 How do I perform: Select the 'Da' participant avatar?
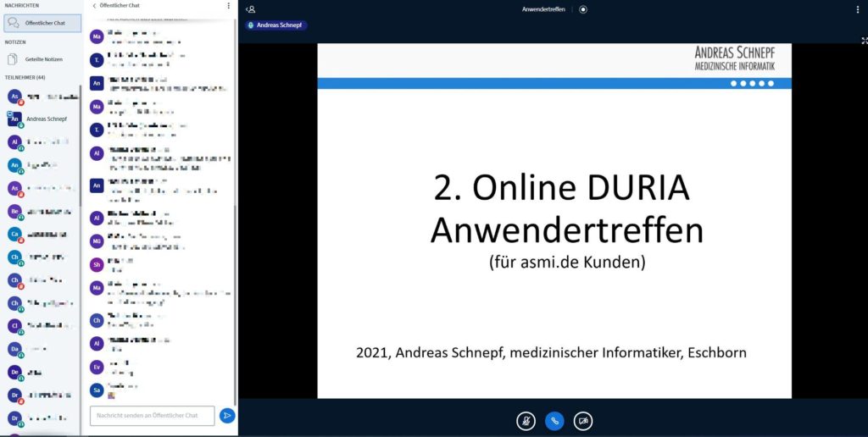coord(15,349)
